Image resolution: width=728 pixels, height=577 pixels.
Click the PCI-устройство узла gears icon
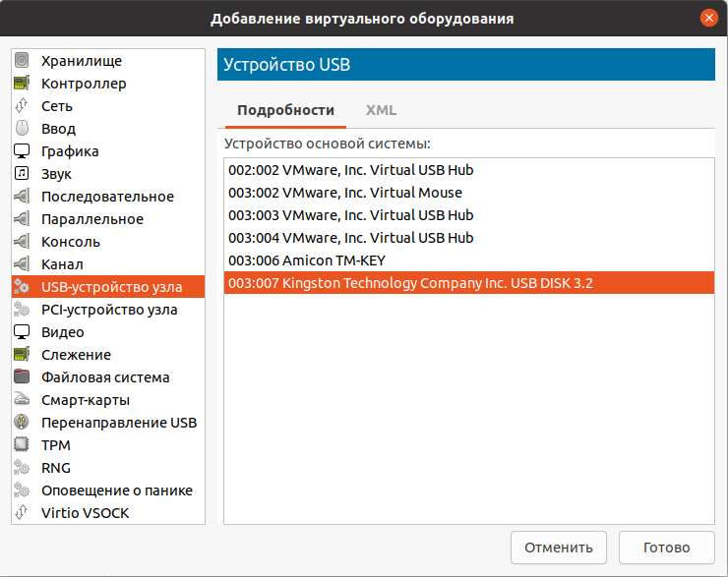pos(22,309)
